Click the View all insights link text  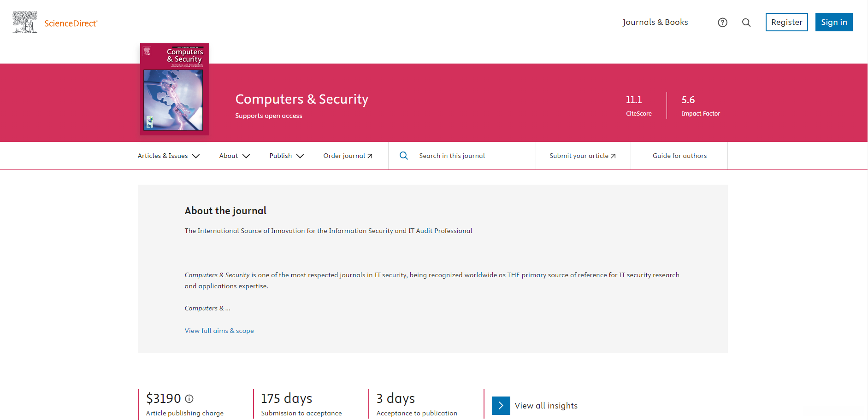[x=546, y=406]
